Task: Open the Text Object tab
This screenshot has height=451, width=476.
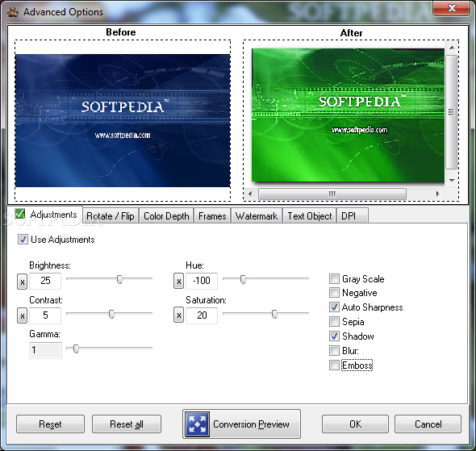Action: pyautogui.click(x=310, y=215)
